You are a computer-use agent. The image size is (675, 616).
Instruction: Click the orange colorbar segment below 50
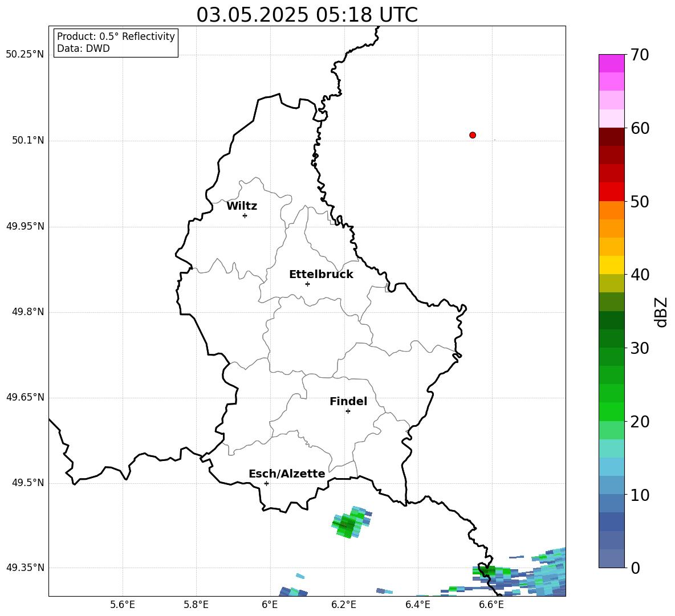(611, 210)
